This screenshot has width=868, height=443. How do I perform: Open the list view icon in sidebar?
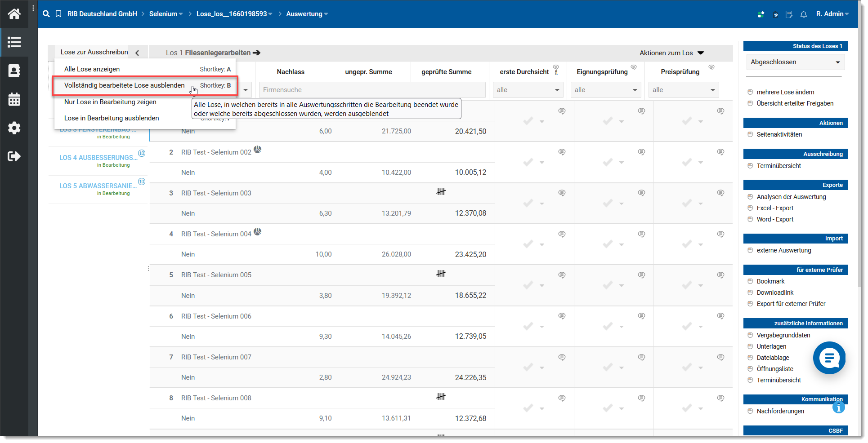click(x=14, y=42)
